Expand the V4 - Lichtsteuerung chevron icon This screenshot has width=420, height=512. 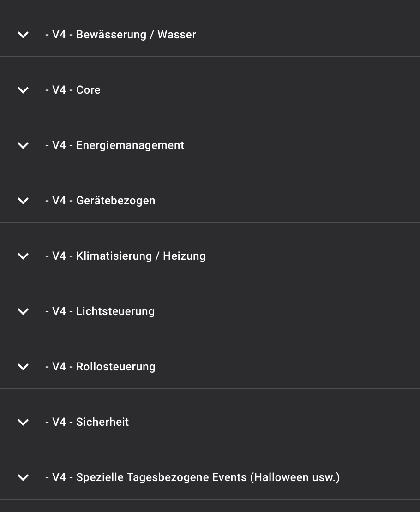coord(24,311)
